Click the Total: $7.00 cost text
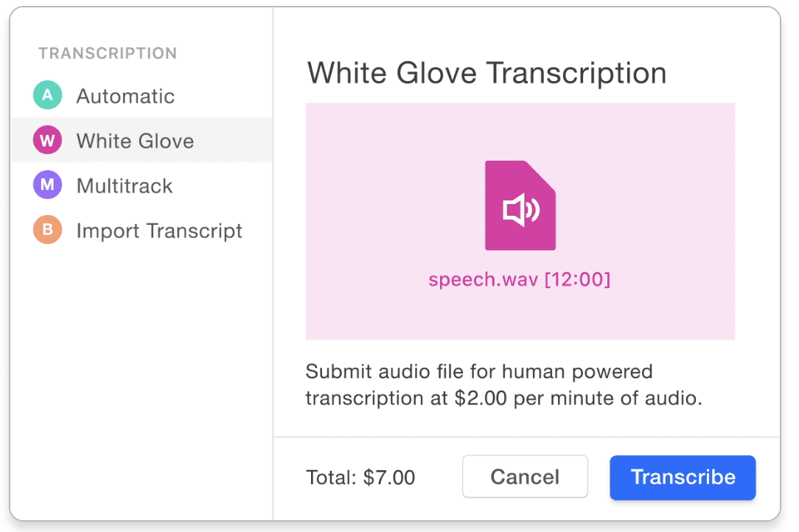The image size is (799, 532). point(360,477)
